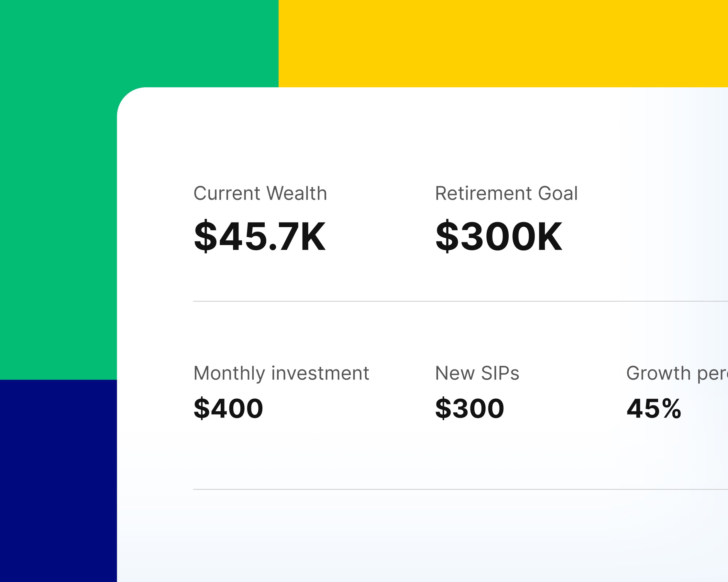Click the Monthly investment label

click(x=281, y=373)
